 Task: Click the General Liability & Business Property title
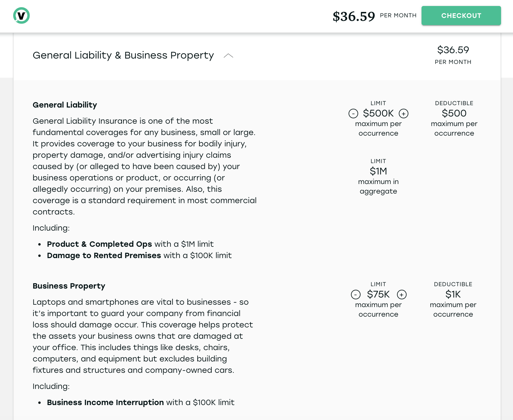point(123,55)
